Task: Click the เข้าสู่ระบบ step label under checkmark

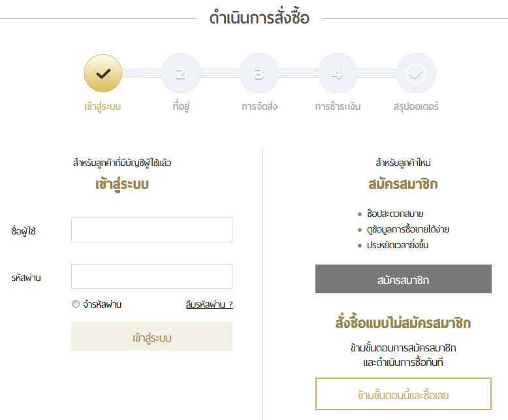Action: [103, 106]
